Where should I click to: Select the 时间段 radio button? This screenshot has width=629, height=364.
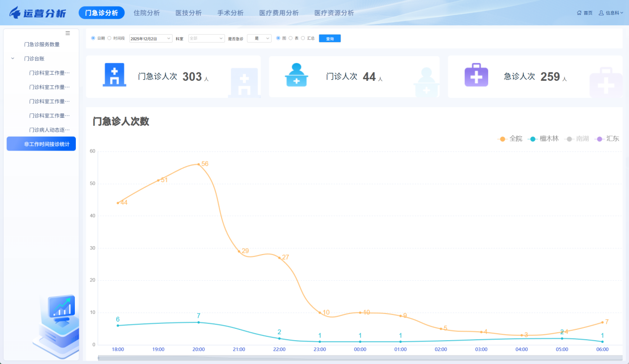click(110, 38)
